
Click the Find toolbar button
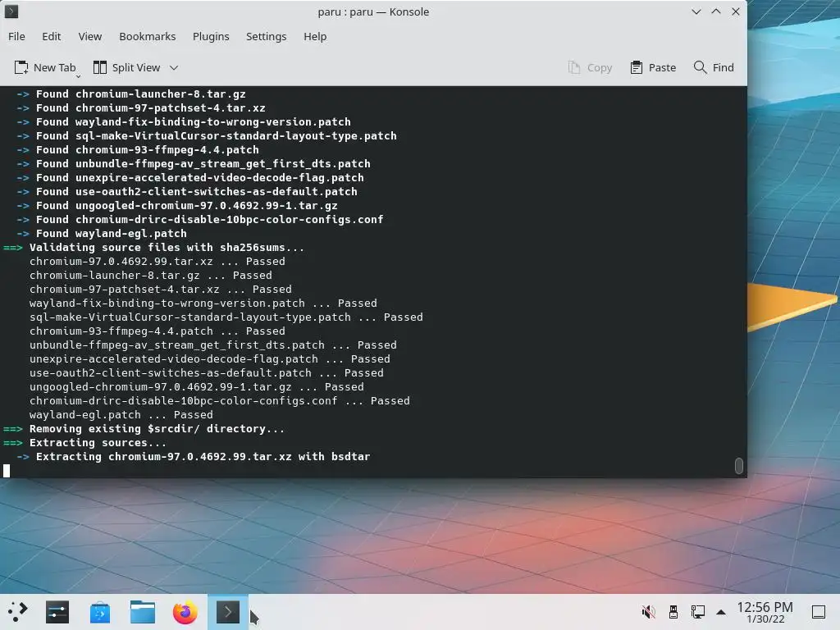(x=714, y=67)
